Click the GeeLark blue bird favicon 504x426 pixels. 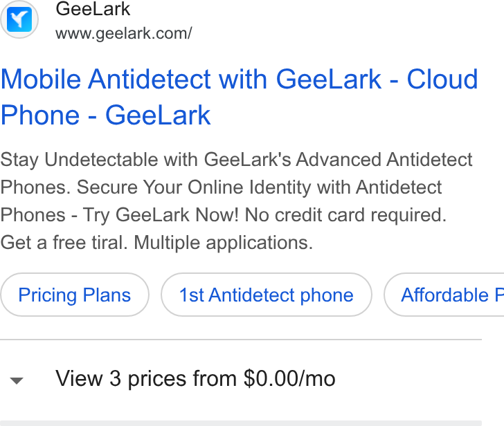(19, 19)
